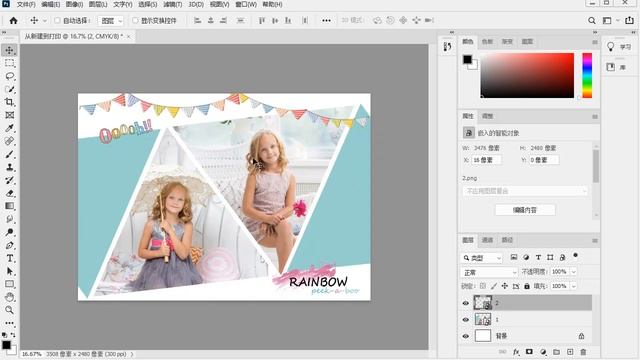640x360 pixels.
Task: Open the layer filter 类型 dropdown
Action: click(x=482, y=258)
